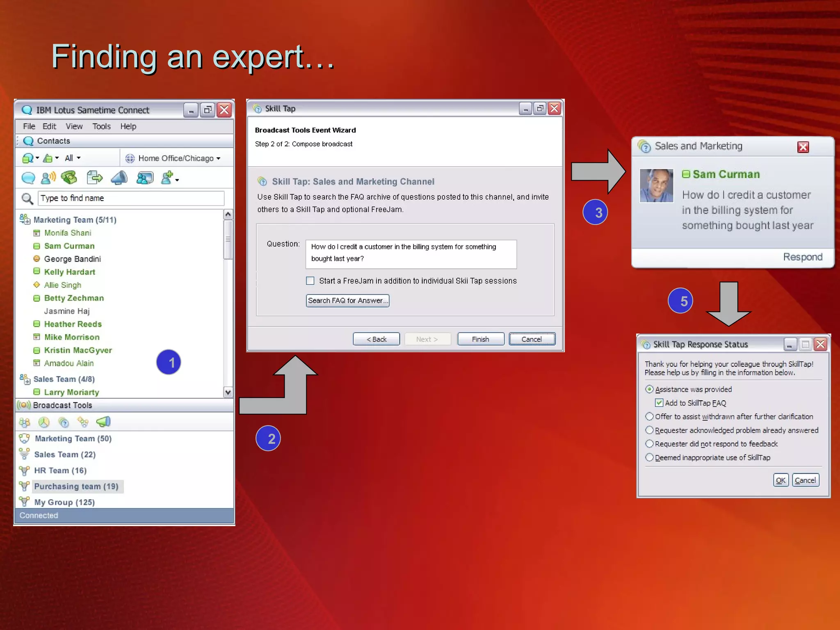This screenshot has width=840, height=630.
Task: Click OK in Skill Tap Response Status
Action: pyautogui.click(x=781, y=480)
